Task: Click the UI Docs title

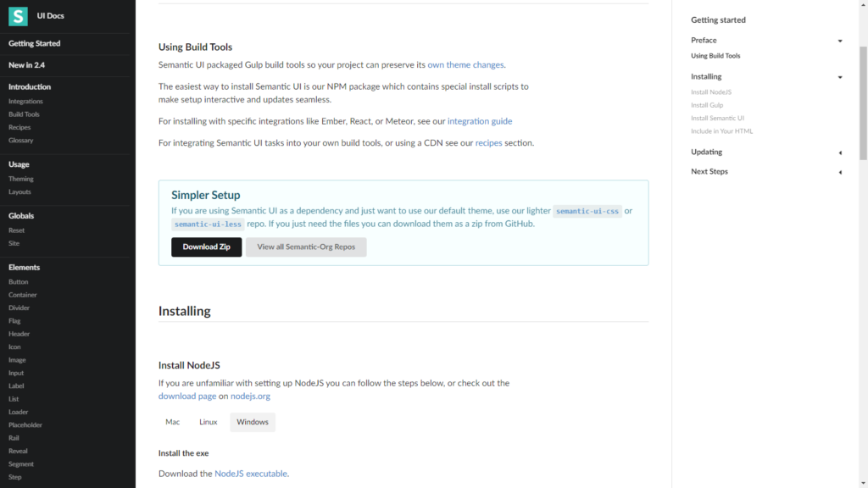Action: click(50, 16)
